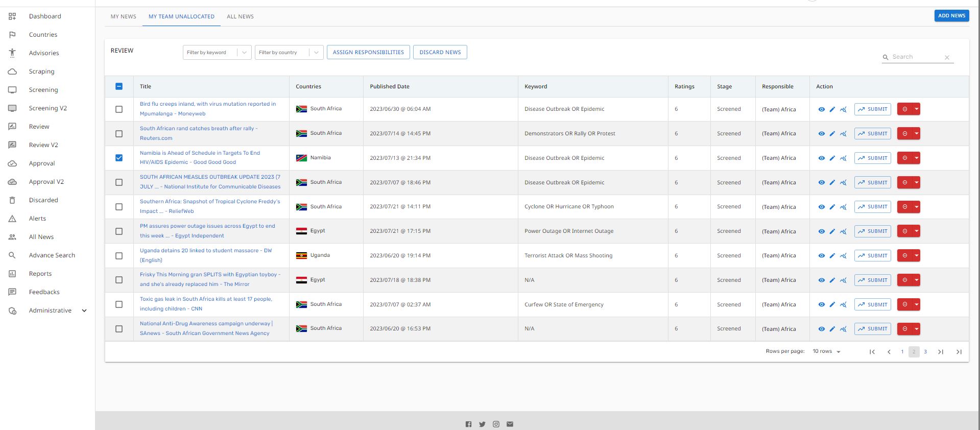Screen dimensions: 980x430
Task: Click the Discard News button
Action: [x=440, y=52]
